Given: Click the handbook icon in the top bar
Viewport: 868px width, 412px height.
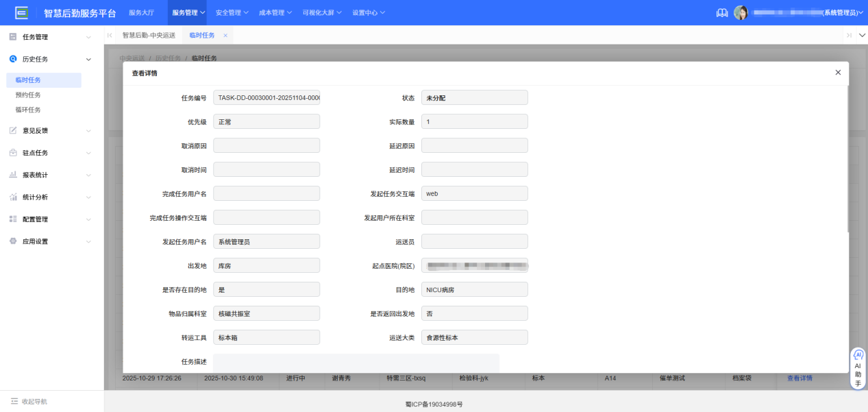Looking at the screenshot, I should pos(721,12).
